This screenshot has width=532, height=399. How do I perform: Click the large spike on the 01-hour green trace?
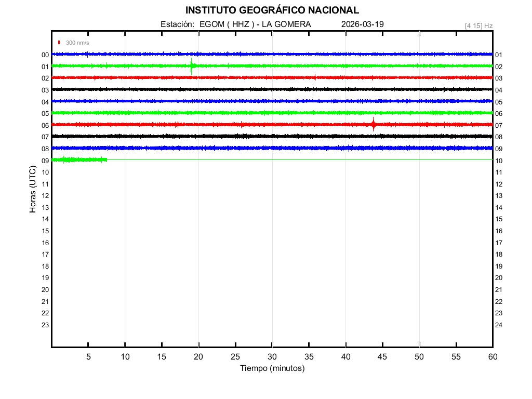point(192,66)
